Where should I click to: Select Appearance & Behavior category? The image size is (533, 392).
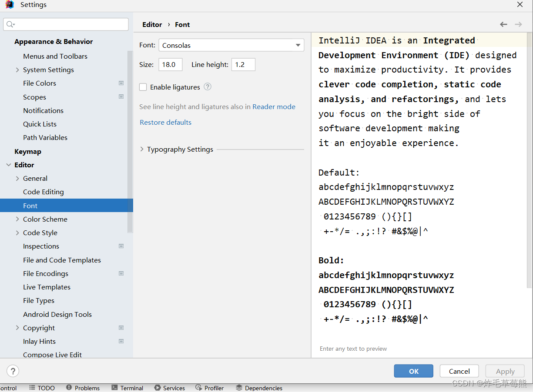point(54,41)
